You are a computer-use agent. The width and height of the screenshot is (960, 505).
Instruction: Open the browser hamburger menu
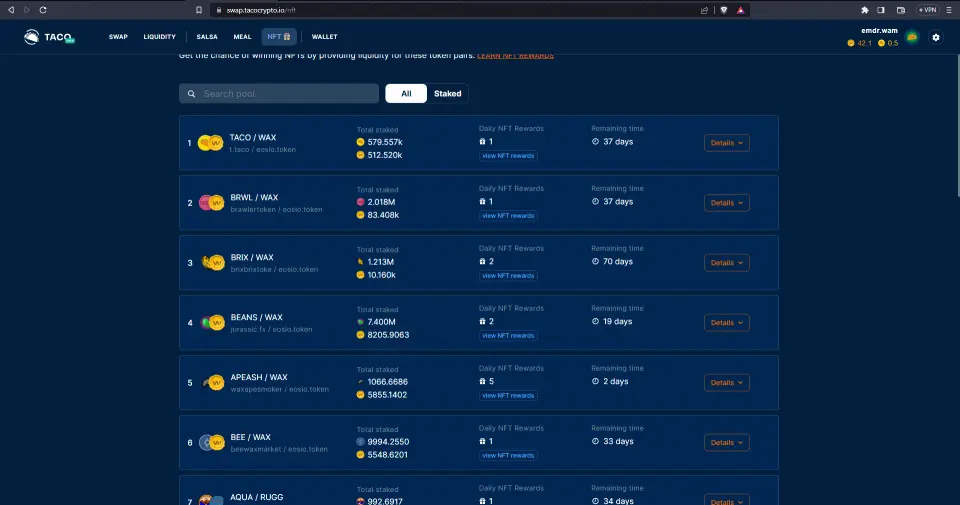click(949, 10)
